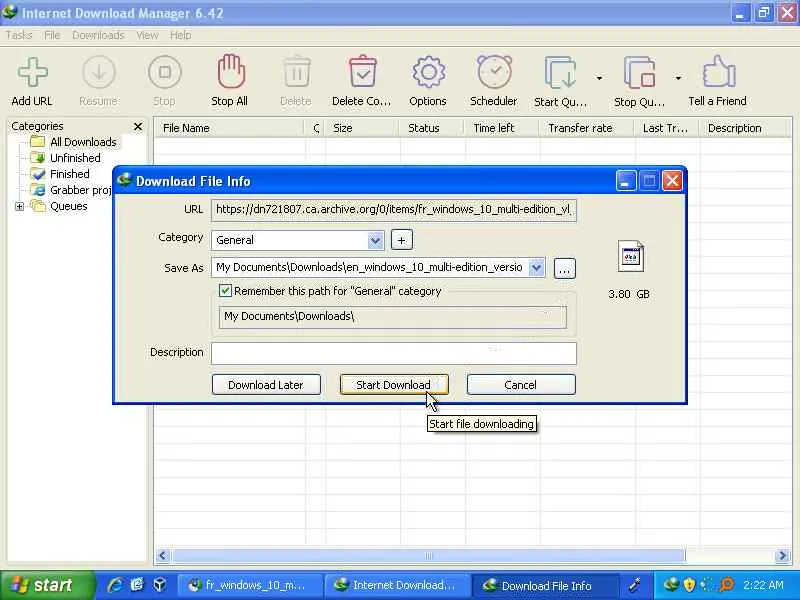Image resolution: width=800 pixels, height=600 pixels.
Task: Sort by Size column header
Action: (x=362, y=128)
